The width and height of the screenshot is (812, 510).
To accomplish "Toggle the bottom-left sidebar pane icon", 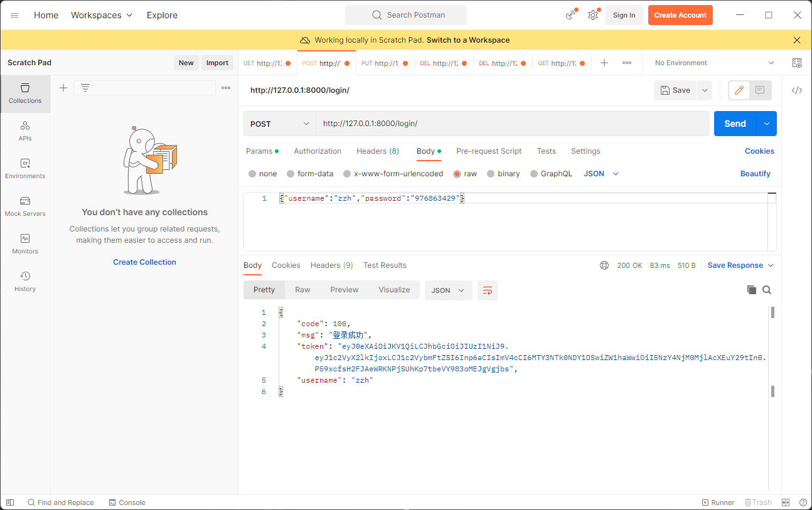I will pos(10,502).
